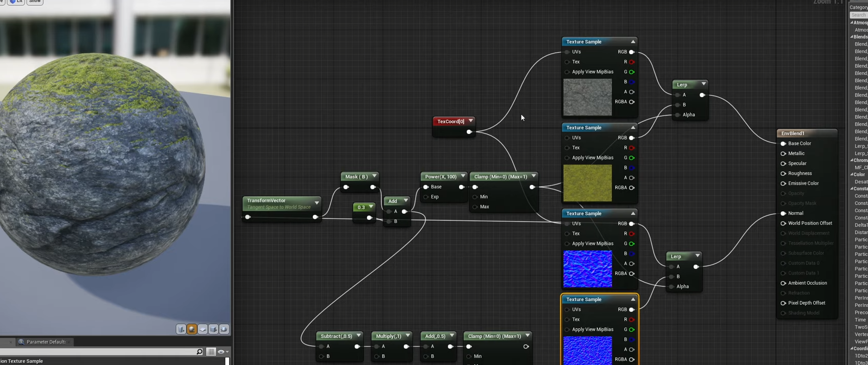The height and width of the screenshot is (365, 868).
Task: Select the Add node title
Action: 393,201
